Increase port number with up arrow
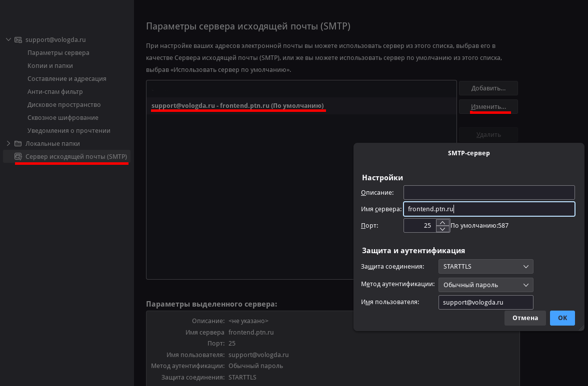Image resolution: width=588 pixels, height=386 pixels. 442,222
